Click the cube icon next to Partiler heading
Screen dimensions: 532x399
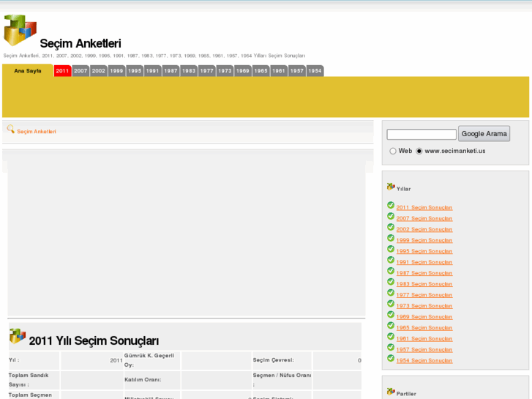(x=391, y=392)
